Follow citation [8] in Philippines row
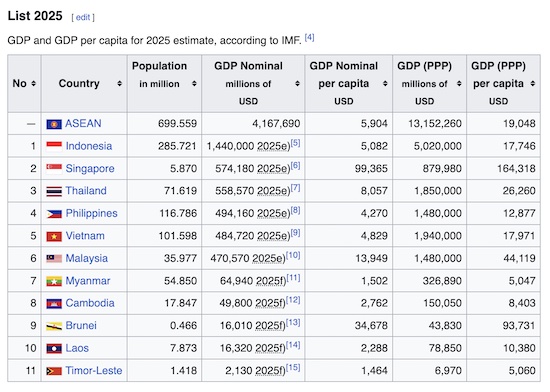Image resolution: width=550 pixels, height=392 pixels. pos(295,210)
